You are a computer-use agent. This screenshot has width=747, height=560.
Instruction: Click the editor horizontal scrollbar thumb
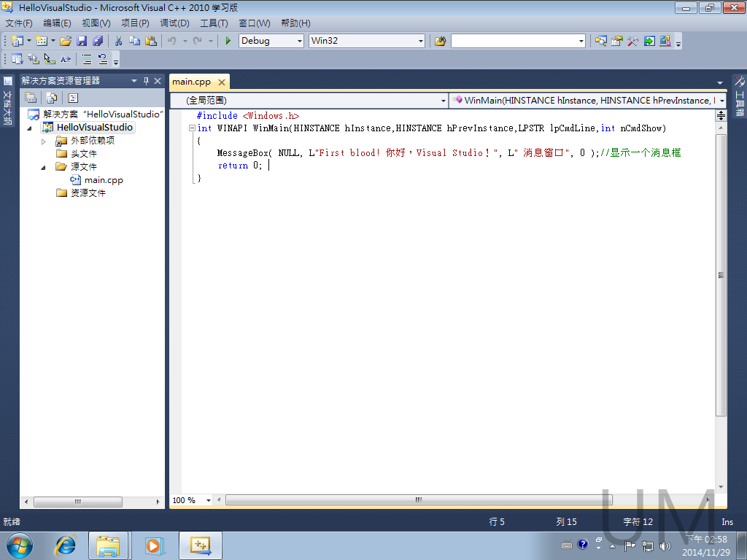(418, 500)
